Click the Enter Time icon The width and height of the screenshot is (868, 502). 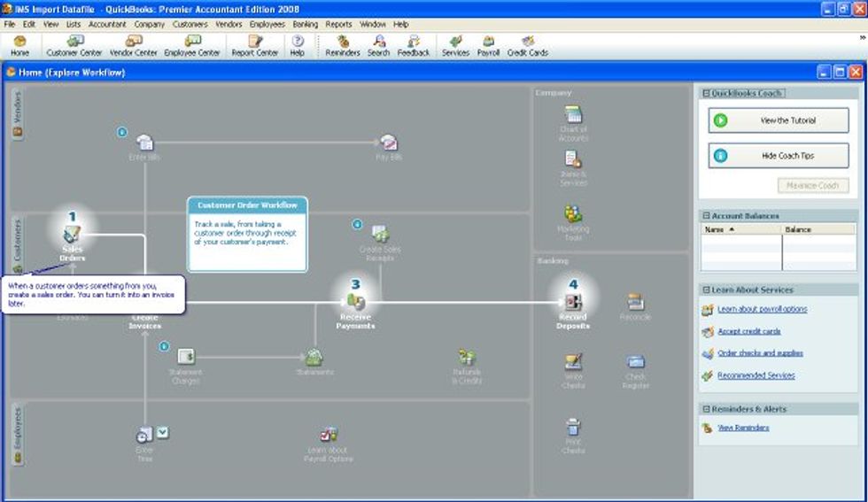click(144, 435)
